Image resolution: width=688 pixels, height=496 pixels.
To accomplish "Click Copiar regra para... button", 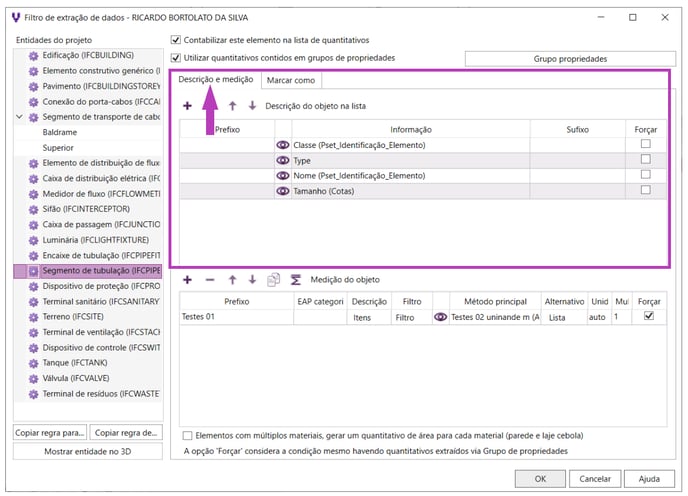I will (50, 433).
